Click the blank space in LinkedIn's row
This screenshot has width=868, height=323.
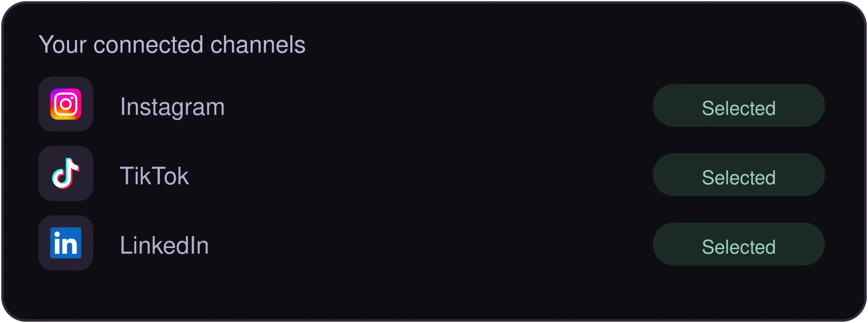(431, 244)
